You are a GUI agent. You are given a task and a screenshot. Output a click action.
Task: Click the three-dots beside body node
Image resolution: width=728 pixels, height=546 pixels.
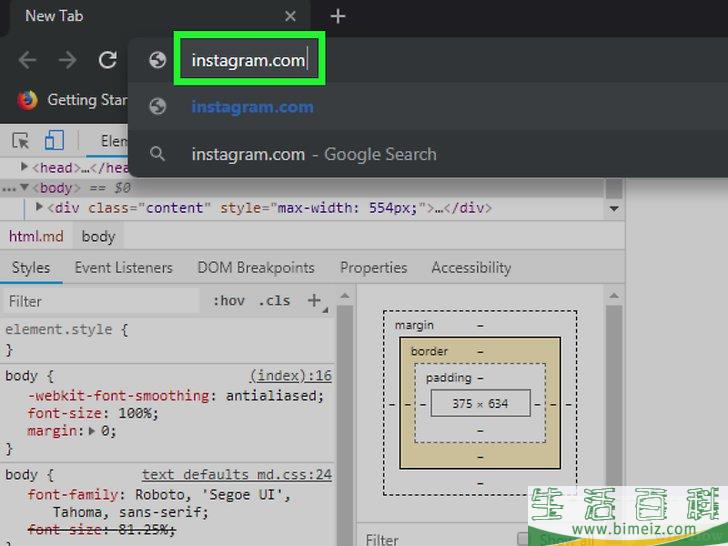tap(9, 188)
